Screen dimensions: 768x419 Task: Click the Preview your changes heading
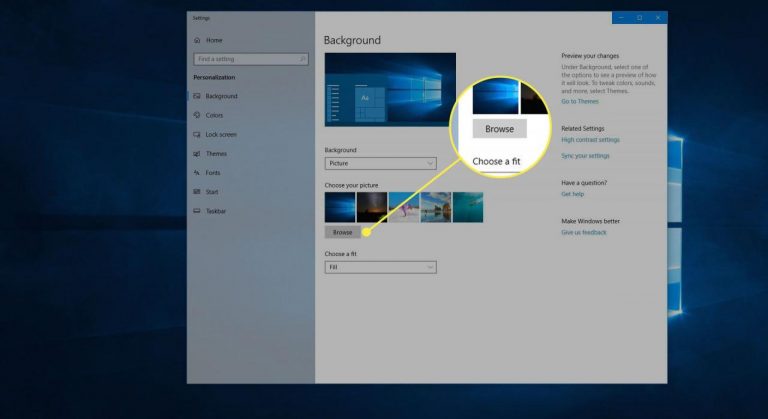click(x=590, y=56)
